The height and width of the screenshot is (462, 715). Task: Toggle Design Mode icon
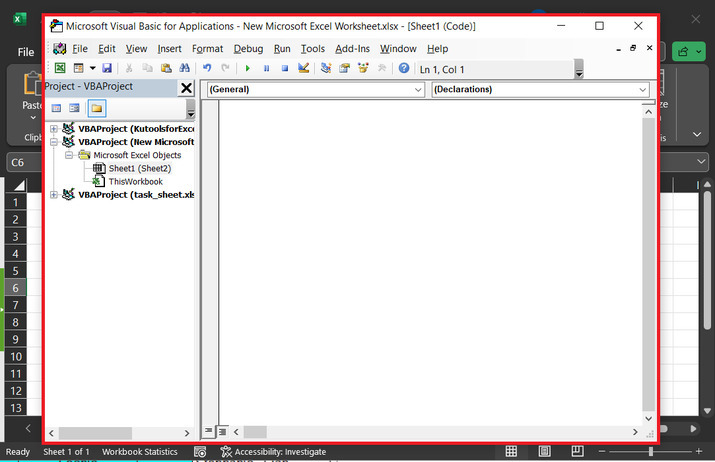pyautogui.click(x=303, y=68)
